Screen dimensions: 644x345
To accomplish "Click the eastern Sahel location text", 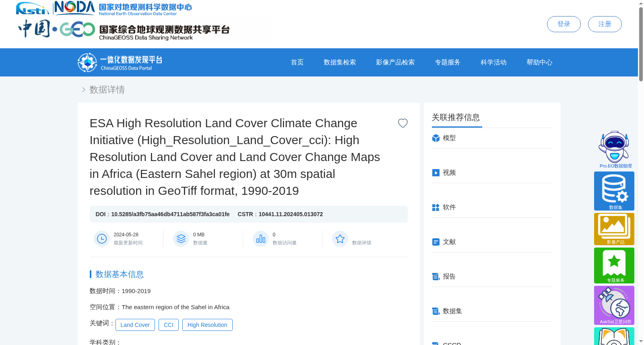I will 175,307.
